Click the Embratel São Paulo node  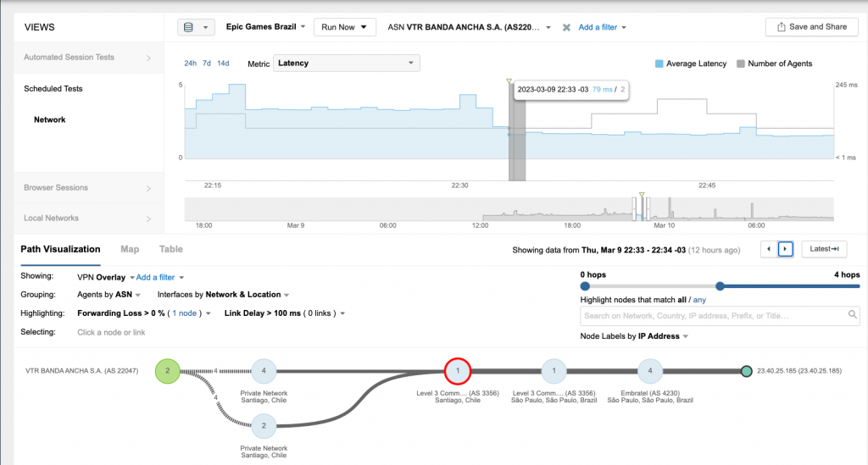[650, 370]
